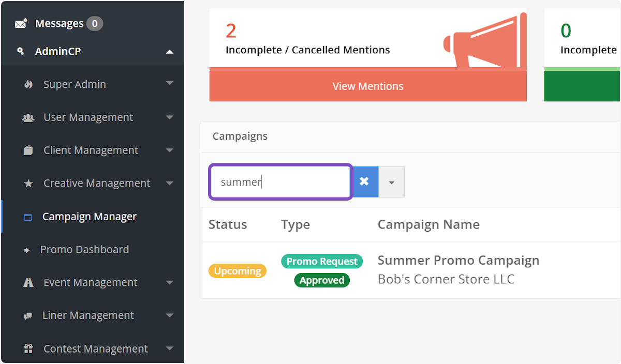This screenshot has height=364, width=621.
Task: Click the Liner Management icon
Action: point(28,315)
